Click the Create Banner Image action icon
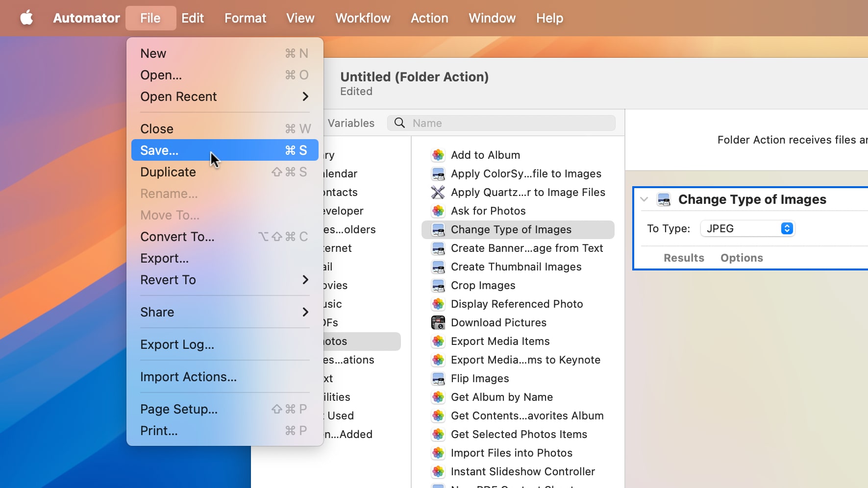This screenshot has width=868, height=488. (438, 248)
